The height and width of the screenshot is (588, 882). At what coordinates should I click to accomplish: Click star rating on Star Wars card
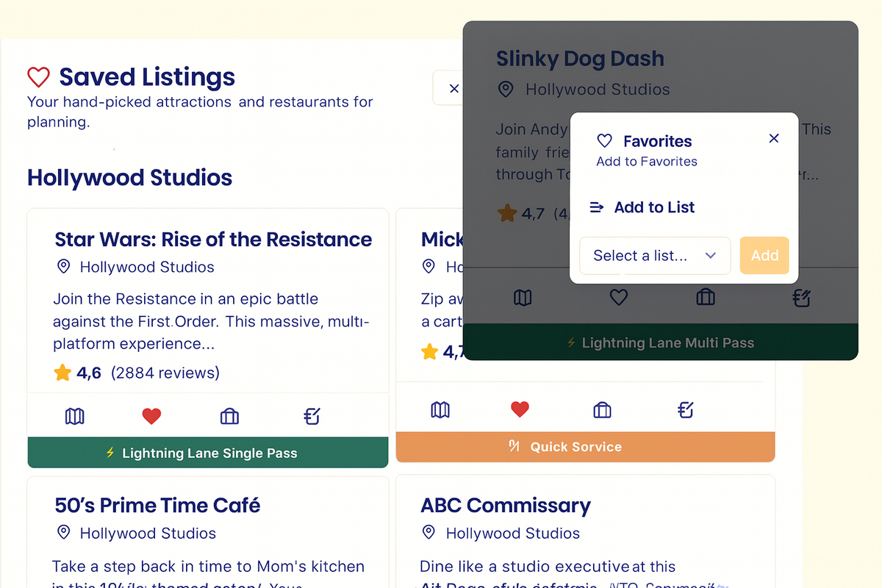(x=62, y=373)
